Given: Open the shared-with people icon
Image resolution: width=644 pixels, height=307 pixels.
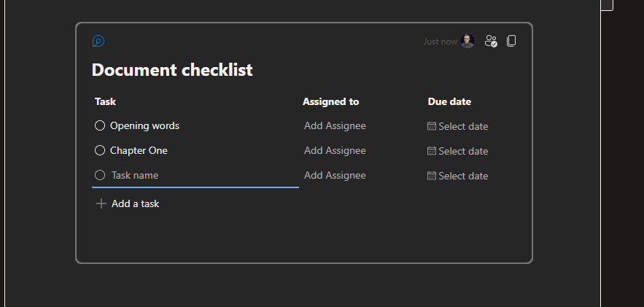Looking at the screenshot, I should pos(491,42).
